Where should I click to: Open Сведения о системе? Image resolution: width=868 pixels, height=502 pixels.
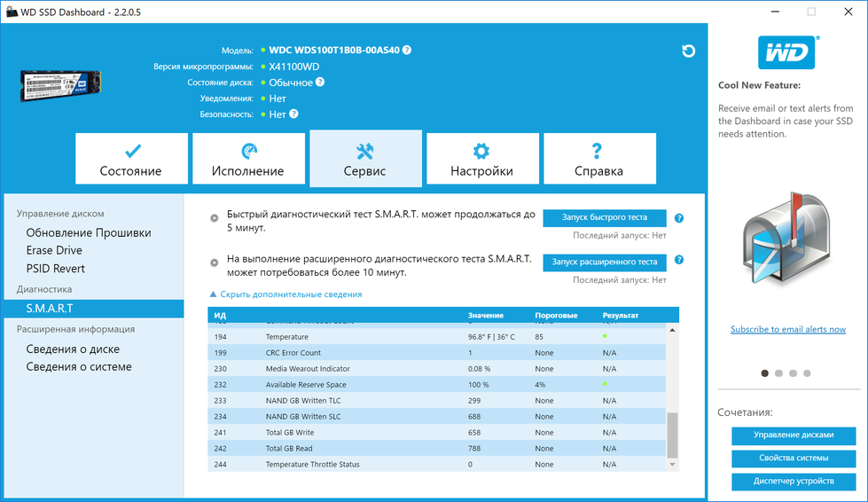tap(79, 367)
